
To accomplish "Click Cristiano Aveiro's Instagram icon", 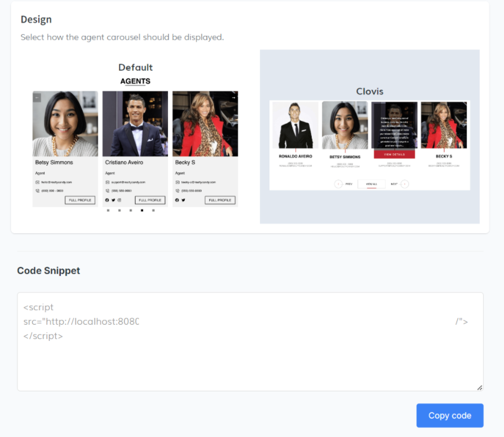I will pyautogui.click(x=119, y=200).
